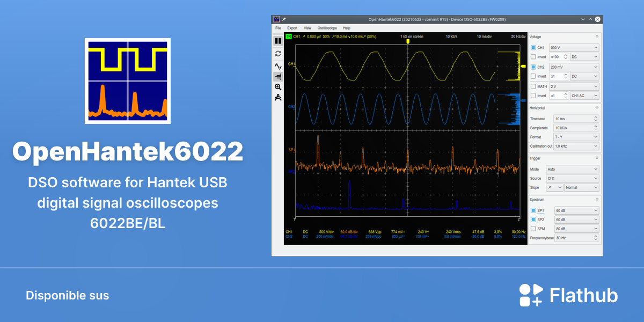Open the CH2 200 mV gain dropdown
This screenshot has width=644, height=322.
pos(574,67)
